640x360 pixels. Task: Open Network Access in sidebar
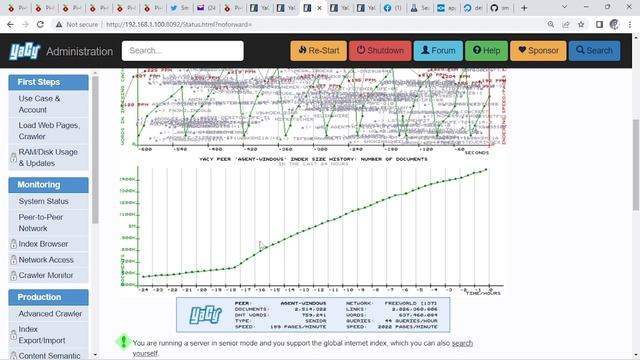48,260
